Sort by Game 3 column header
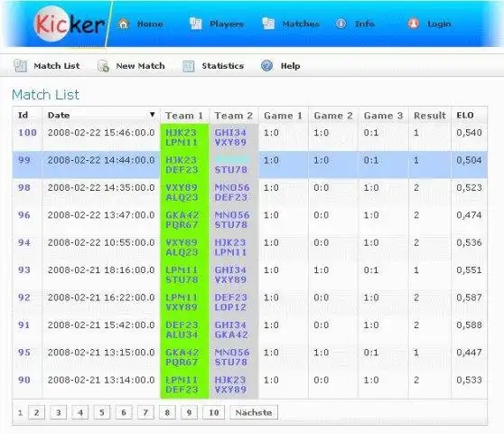Screen dimensions: 504x434 click(x=383, y=116)
